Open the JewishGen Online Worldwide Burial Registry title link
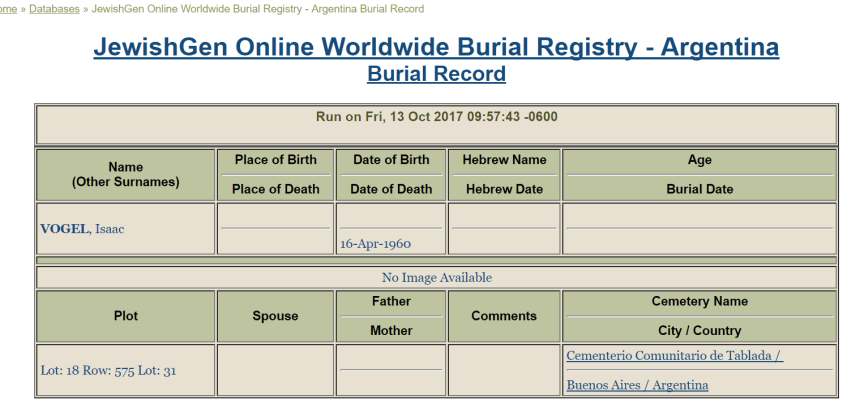 coord(436,48)
